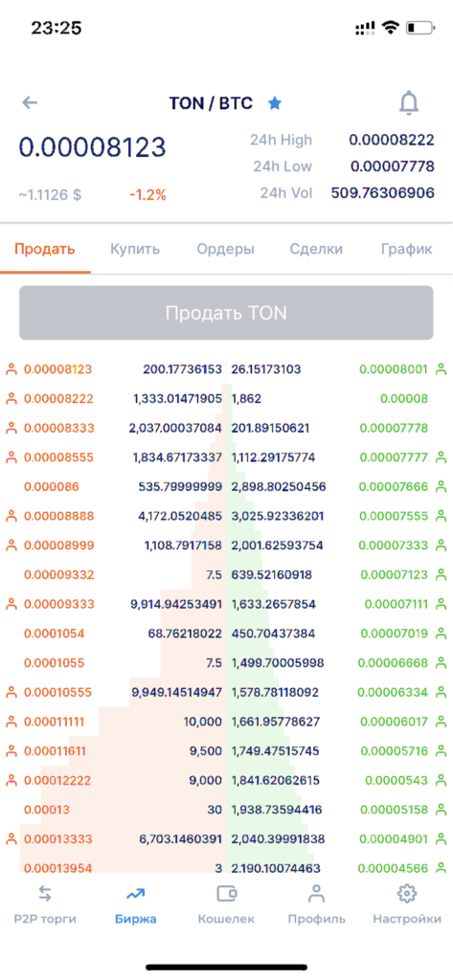The height and width of the screenshot is (980, 453).
Task: Open the Сделки tab
Action: click(x=316, y=250)
